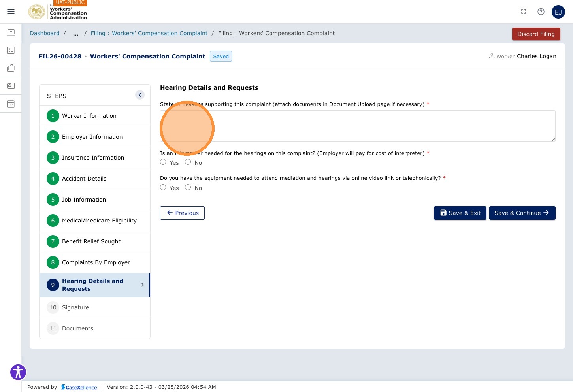Click Save & Exit button
The height and width of the screenshot is (392, 573).
coord(460,213)
